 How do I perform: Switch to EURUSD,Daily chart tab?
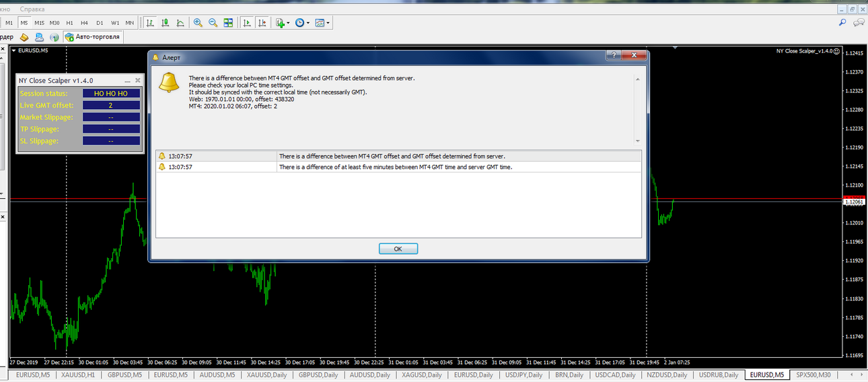click(x=473, y=375)
